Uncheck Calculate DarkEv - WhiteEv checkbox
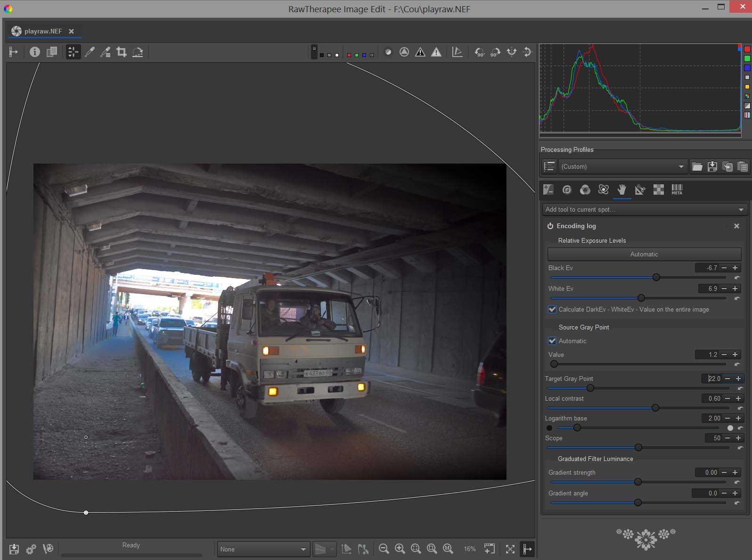The height and width of the screenshot is (560, 752). [552, 310]
